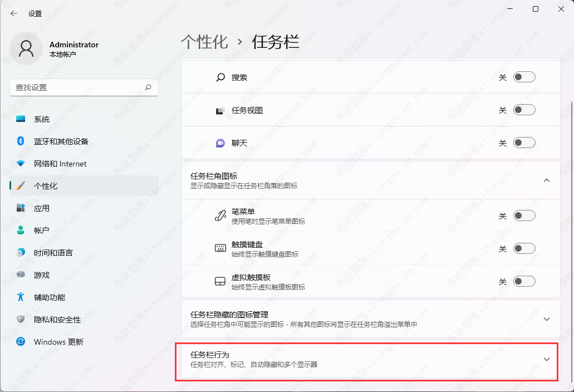The height and width of the screenshot is (392, 574).
Task: Click the magnifier icon in the search box
Action: pos(148,87)
